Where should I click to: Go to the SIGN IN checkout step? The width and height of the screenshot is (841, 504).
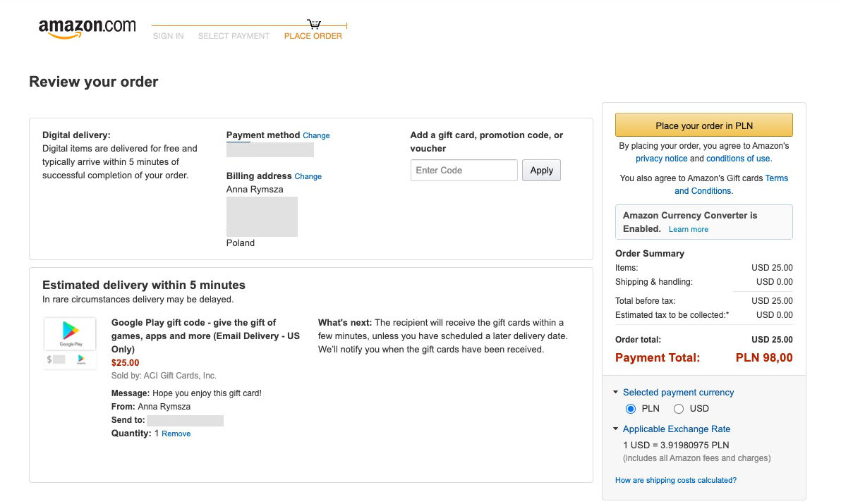168,36
